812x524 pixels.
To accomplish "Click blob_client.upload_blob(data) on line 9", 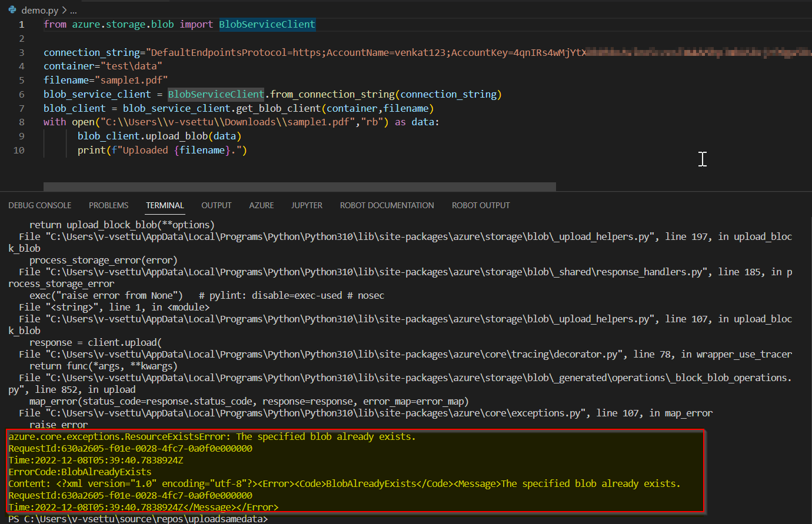I will (x=159, y=136).
